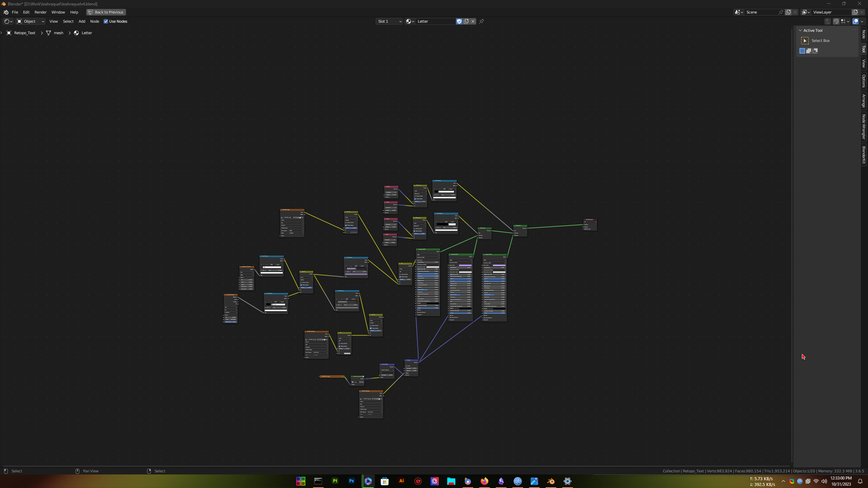The image size is (868, 488).
Task: Open the Node menu in the node editor
Action: (95, 21)
